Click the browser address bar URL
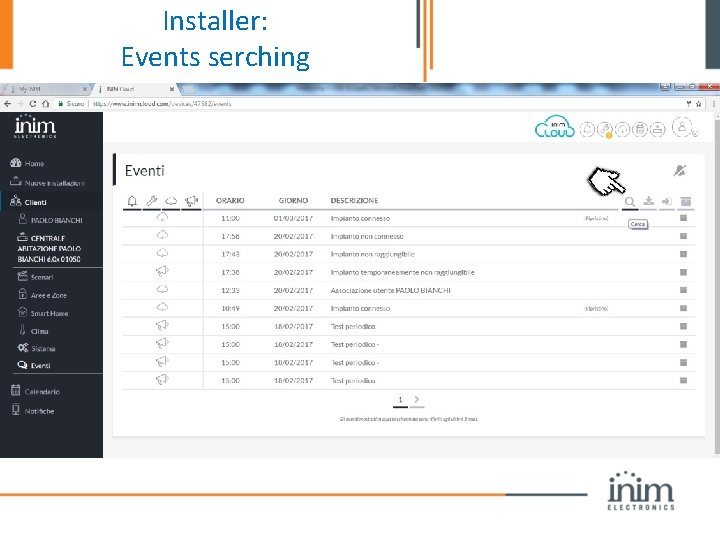Screen dimensions: 720x540 click(x=162, y=104)
